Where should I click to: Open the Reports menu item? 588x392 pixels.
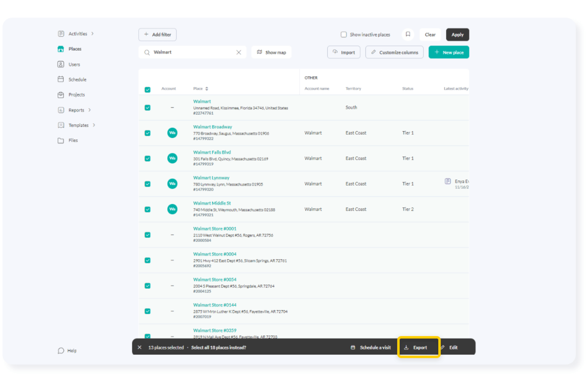coord(76,110)
